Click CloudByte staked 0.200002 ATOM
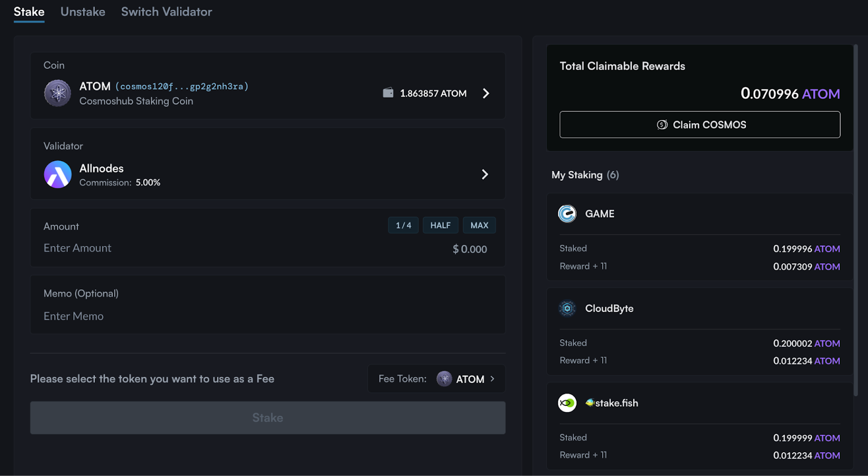This screenshot has height=476, width=868. click(807, 344)
